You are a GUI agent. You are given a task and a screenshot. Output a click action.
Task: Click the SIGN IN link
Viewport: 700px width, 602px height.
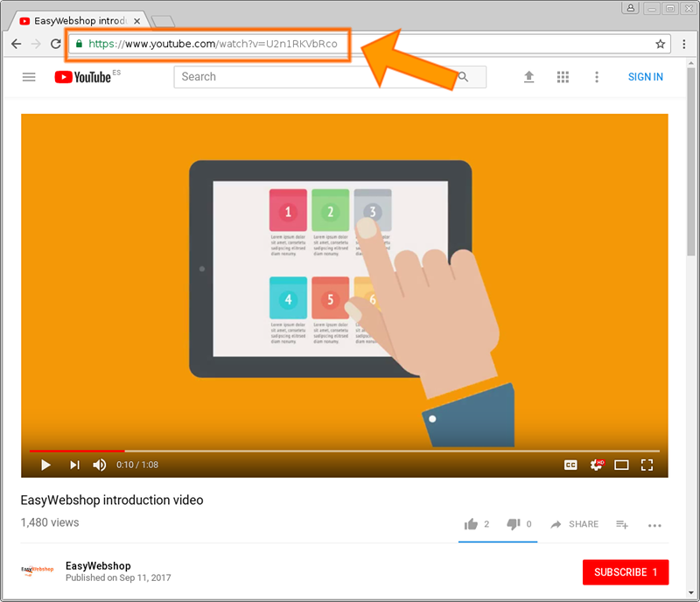tap(646, 77)
